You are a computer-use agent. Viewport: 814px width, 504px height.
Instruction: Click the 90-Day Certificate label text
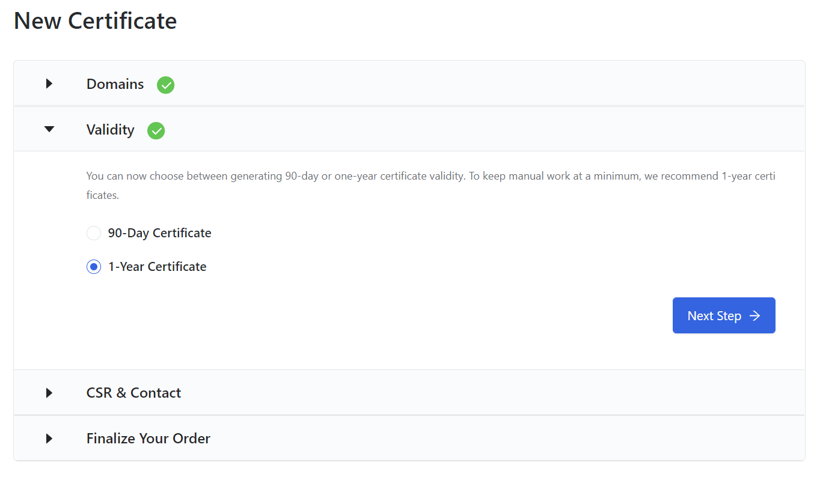[159, 233]
